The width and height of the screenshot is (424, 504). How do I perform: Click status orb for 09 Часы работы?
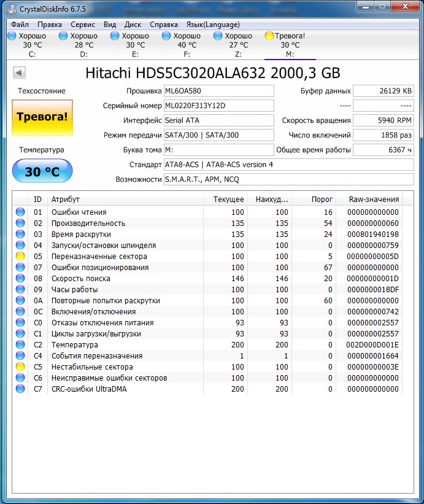tap(20, 289)
